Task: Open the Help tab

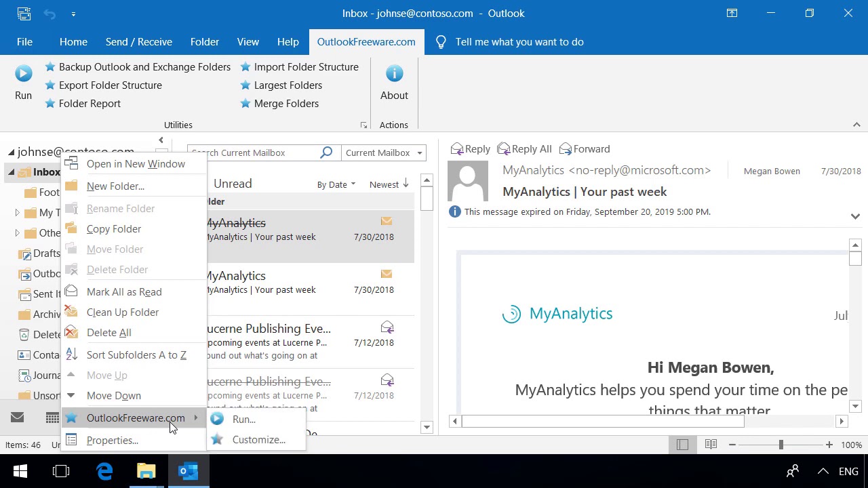Action: click(x=288, y=42)
